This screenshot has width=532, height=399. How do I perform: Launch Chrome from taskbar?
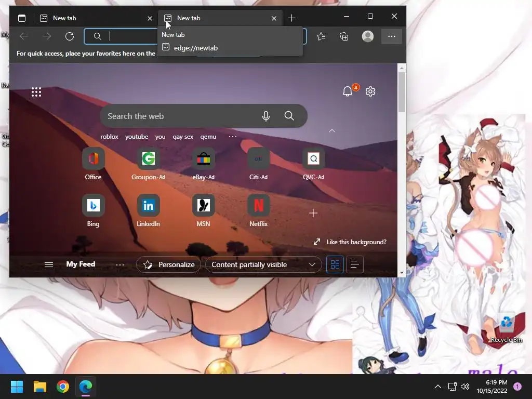(x=63, y=387)
